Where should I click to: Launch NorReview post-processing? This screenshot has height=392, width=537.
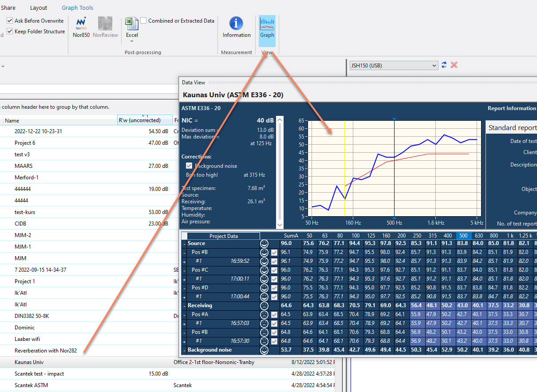[x=105, y=27]
